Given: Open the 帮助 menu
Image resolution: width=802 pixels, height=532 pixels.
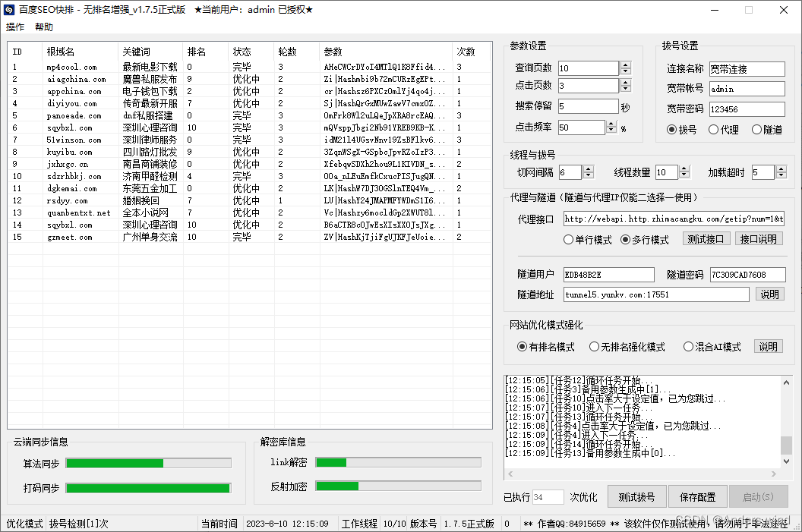Looking at the screenshot, I should pos(44,27).
